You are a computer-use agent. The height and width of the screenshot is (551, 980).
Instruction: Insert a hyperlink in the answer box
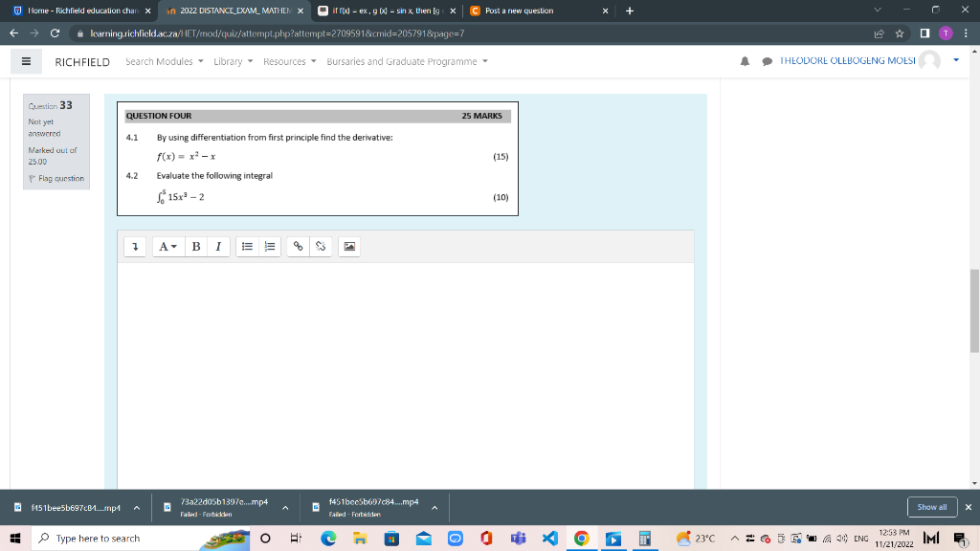tap(297, 246)
